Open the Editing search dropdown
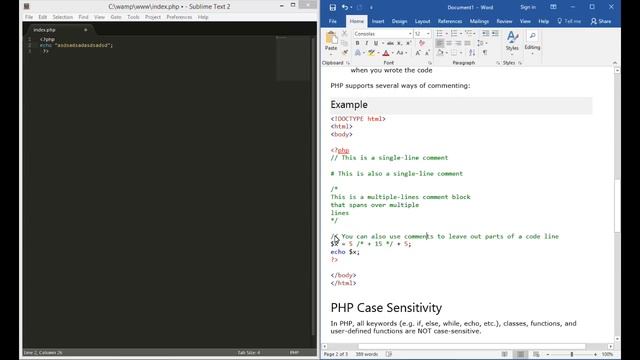This screenshot has width=640, height=360. coord(532,42)
